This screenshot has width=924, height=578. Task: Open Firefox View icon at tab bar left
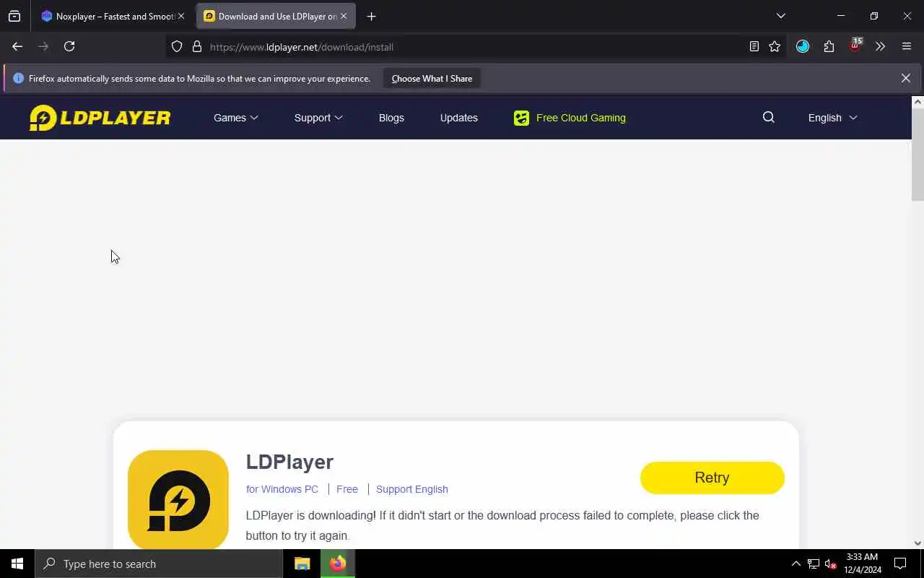14,16
